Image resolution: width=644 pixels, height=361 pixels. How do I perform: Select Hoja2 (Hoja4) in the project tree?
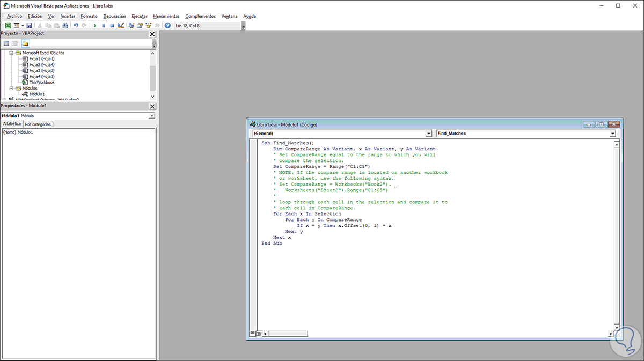click(41, 64)
